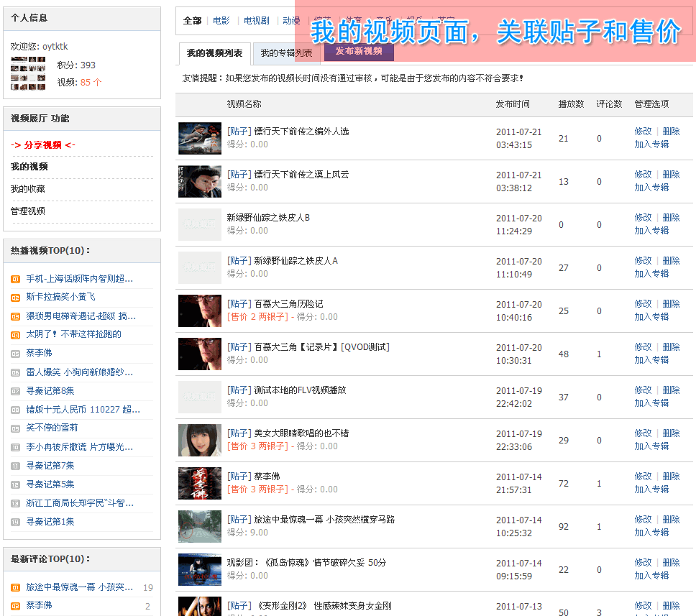Open thumbnail of 美女大眼睛歌唱的也不错
The height and width of the screenshot is (616, 696).
(200, 440)
